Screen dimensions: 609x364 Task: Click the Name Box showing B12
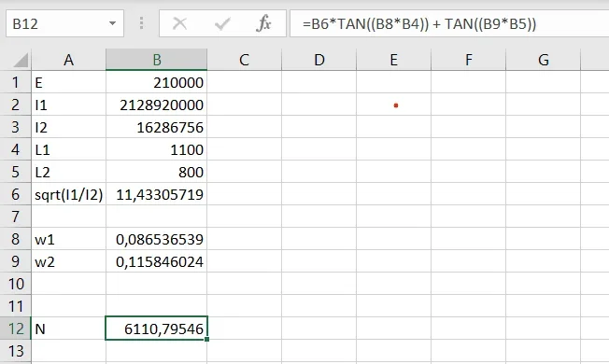(x=64, y=23)
